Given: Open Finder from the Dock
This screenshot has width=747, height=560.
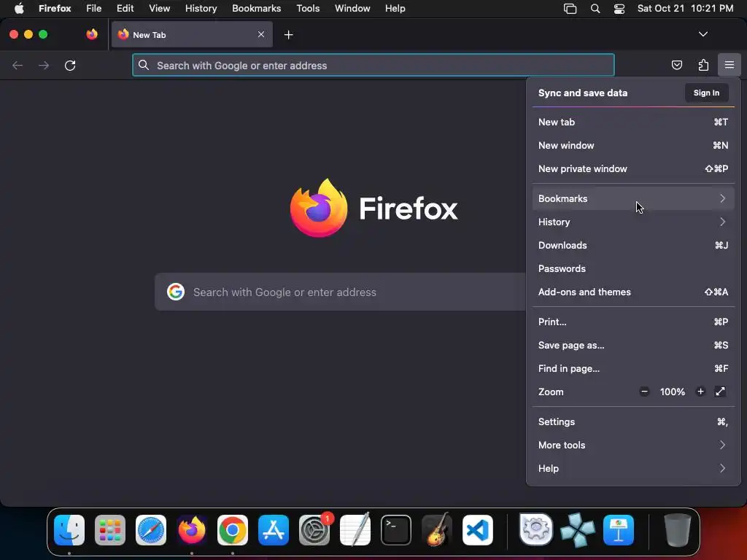Looking at the screenshot, I should coord(69,530).
